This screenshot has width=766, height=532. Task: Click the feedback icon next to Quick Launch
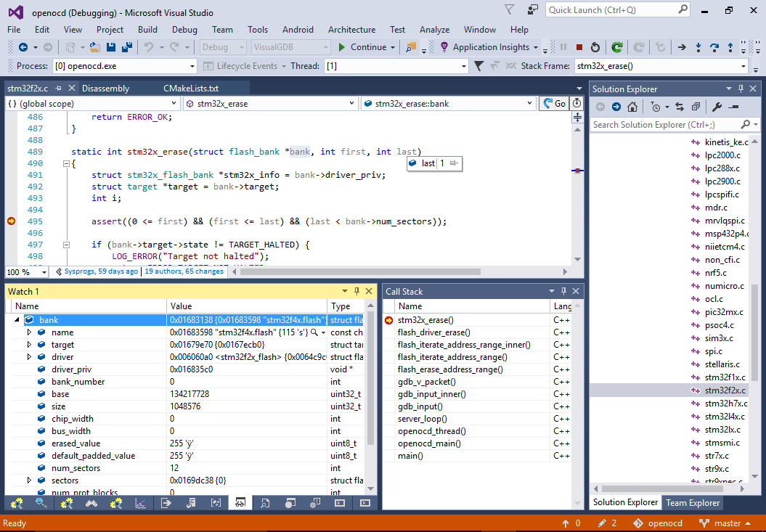[x=532, y=9]
